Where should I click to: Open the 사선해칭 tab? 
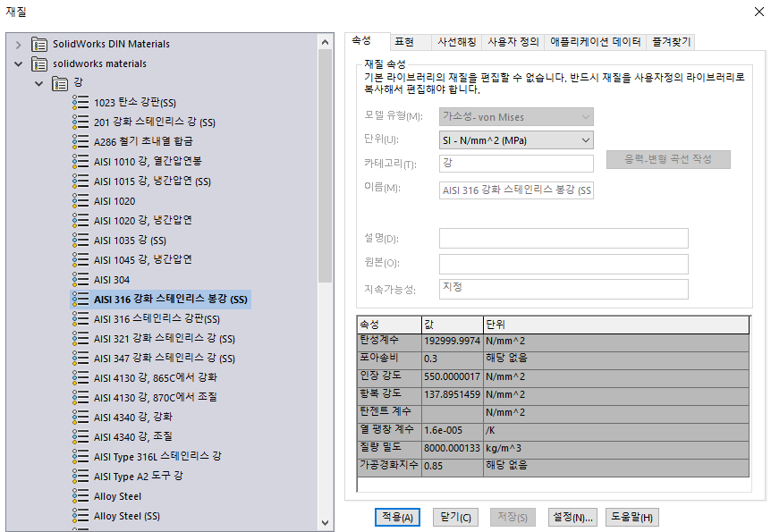click(457, 42)
